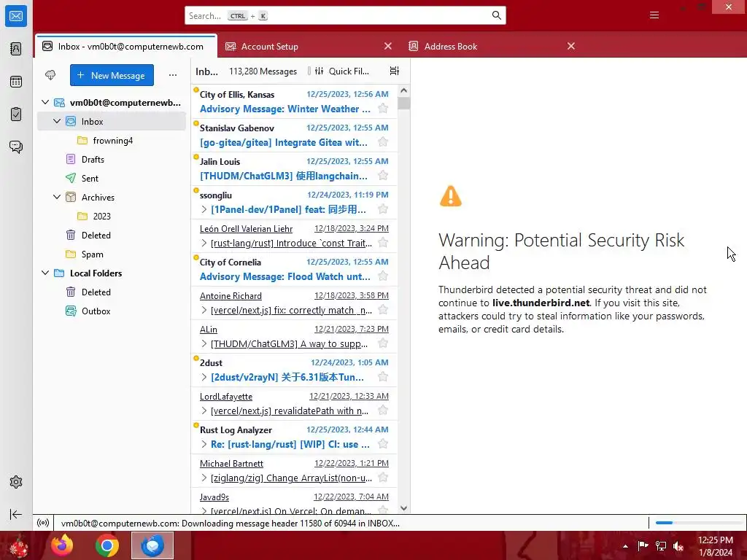Collapse Local Folders tree

(x=45, y=273)
